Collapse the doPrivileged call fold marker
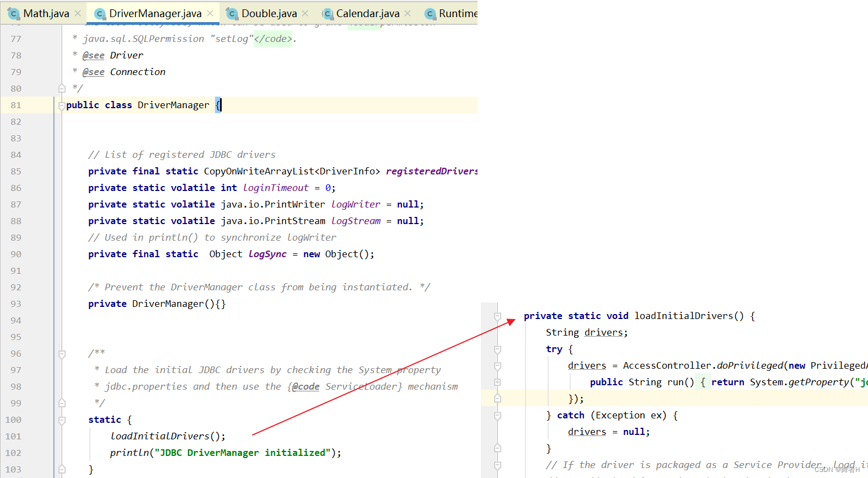The image size is (868, 478). pyautogui.click(x=497, y=365)
